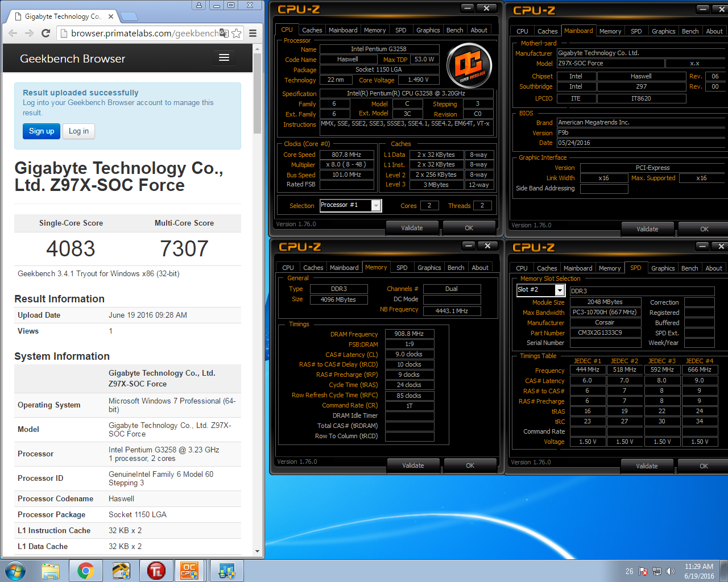This screenshot has width=728, height=582.
Task: Switch to Bench tab in CPU window
Action: pos(454,30)
